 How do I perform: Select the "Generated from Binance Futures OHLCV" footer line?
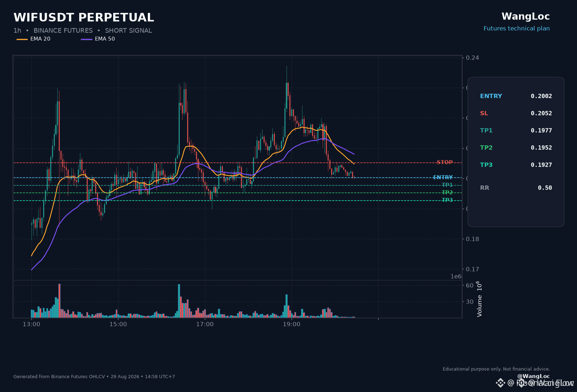point(94,377)
